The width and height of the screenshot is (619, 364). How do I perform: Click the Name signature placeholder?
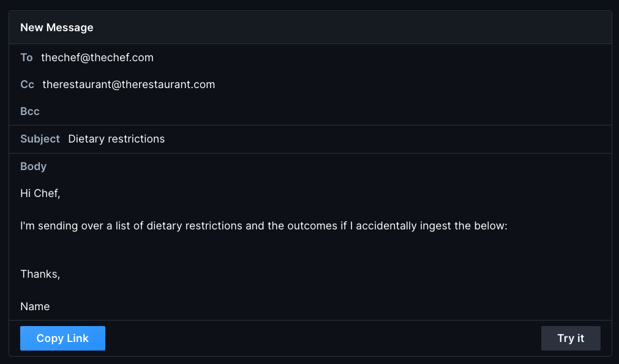coord(35,306)
